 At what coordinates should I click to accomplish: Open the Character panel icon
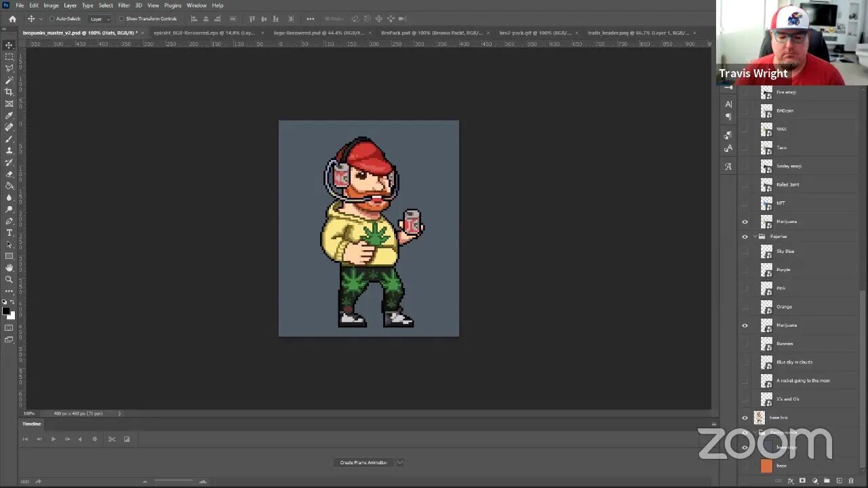click(x=728, y=104)
